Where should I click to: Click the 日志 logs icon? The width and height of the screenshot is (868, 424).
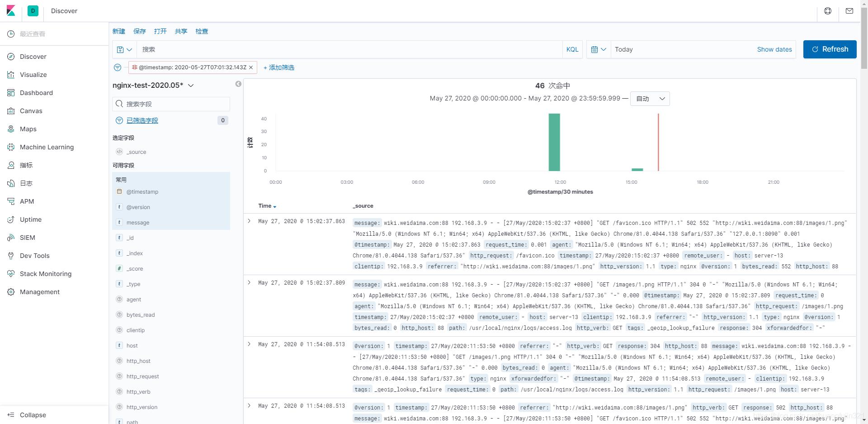coord(11,183)
